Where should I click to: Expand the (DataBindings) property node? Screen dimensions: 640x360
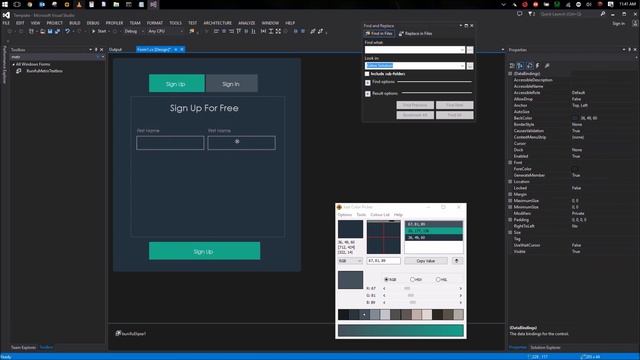point(510,74)
